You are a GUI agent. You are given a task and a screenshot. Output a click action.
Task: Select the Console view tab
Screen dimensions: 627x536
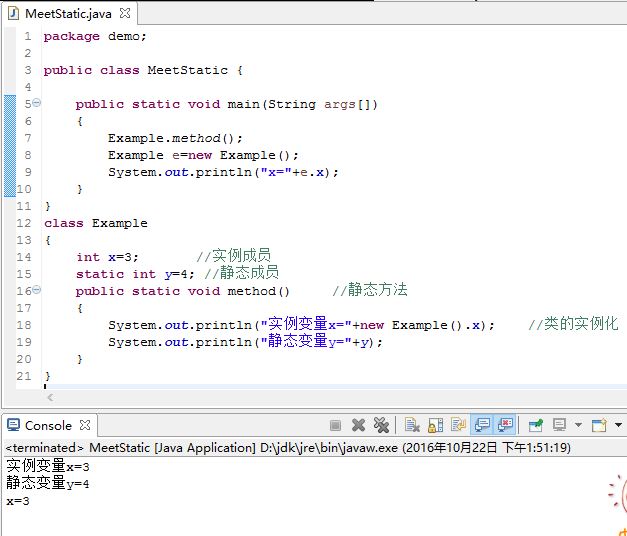point(48,426)
